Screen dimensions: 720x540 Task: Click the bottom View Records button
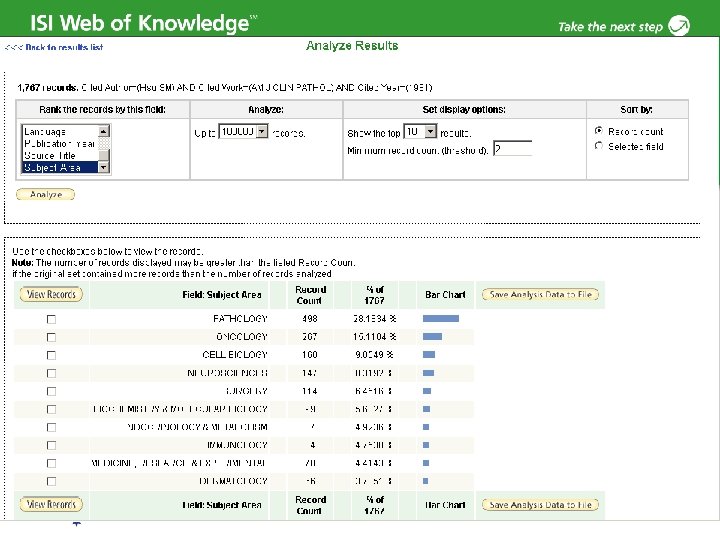click(x=51, y=504)
